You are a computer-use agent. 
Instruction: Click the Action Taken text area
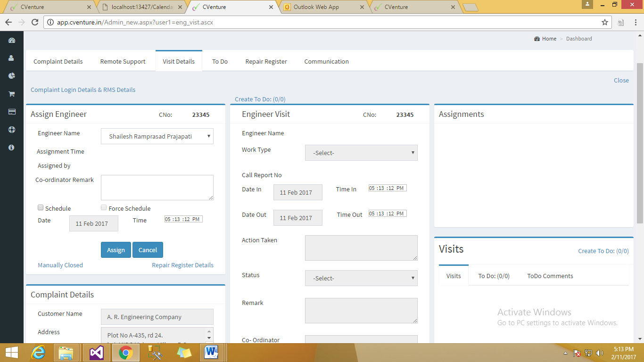tap(361, 248)
